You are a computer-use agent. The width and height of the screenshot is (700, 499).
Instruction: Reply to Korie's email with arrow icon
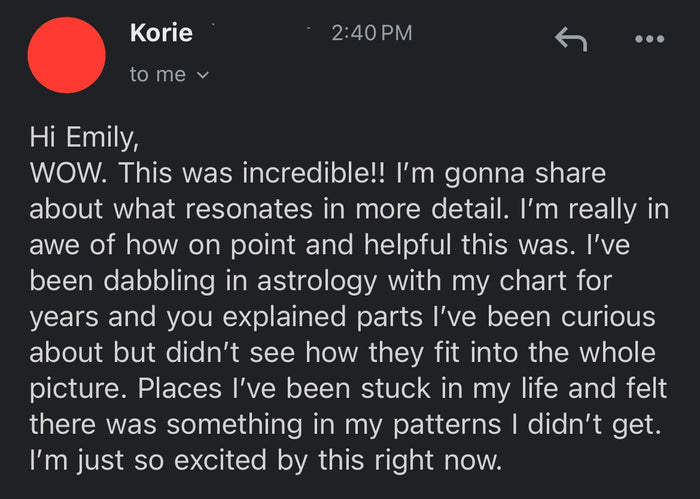click(570, 39)
